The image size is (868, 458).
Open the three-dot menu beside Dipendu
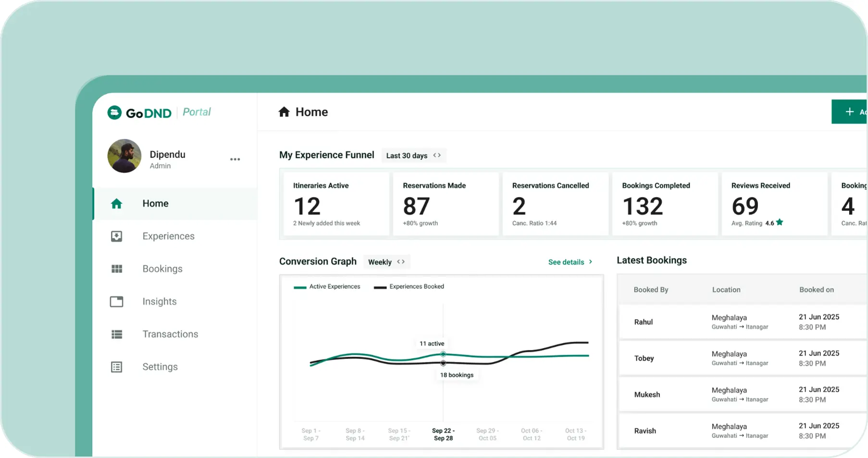point(235,160)
